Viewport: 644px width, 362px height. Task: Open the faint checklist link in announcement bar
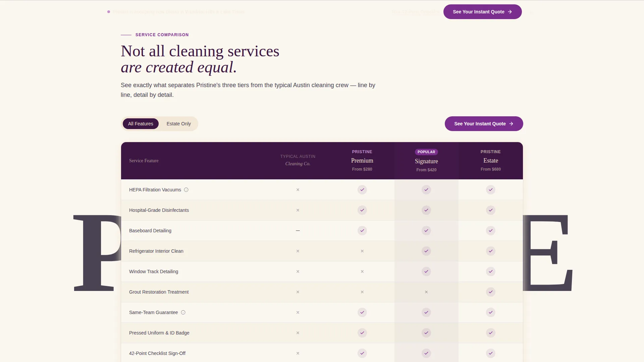[x=415, y=12]
